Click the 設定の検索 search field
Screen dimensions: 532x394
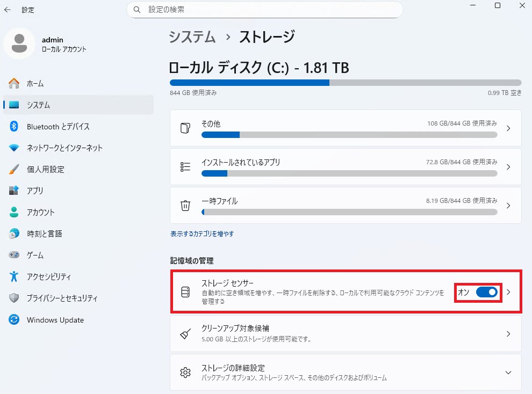click(264, 10)
